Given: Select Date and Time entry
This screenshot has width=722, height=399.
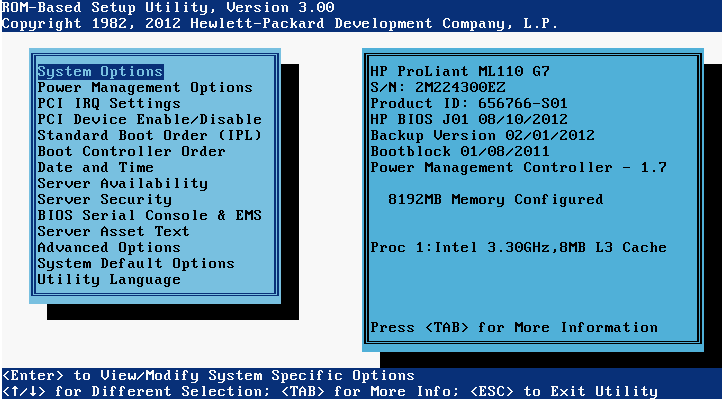Looking at the screenshot, I should tap(96, 168).
